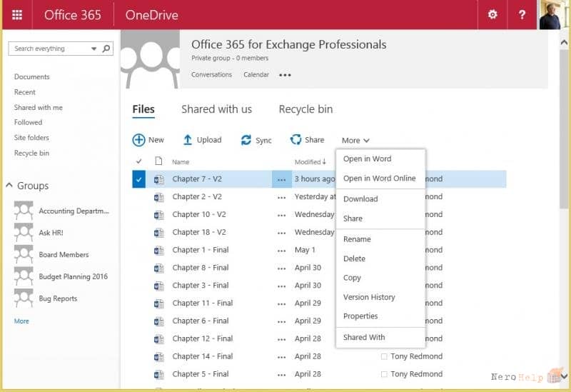Open Site folders in sidebar
Viewport: 571px width, 392px height.
[31, 138]
